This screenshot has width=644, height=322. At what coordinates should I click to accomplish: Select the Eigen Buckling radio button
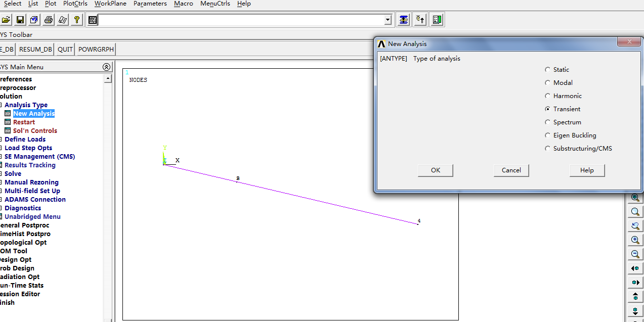click(x=547, y=135)
